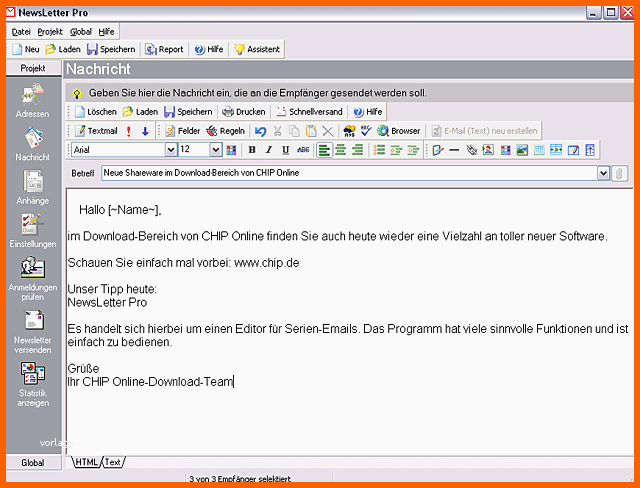Open the Projekt menu
The width and height of the screenshot is (640, 488).
click(x=50, y=32)
